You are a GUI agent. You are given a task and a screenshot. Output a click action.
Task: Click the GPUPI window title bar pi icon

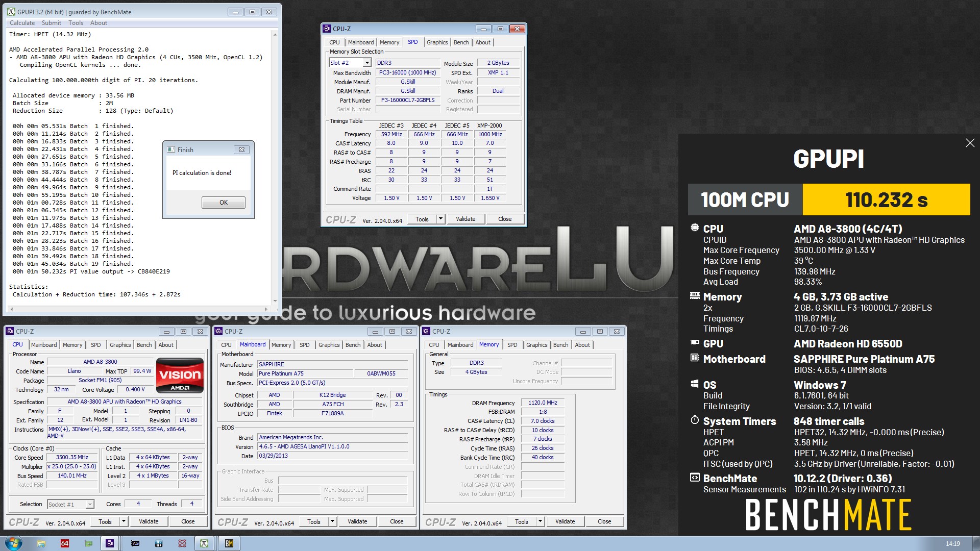tap(11, 12)
